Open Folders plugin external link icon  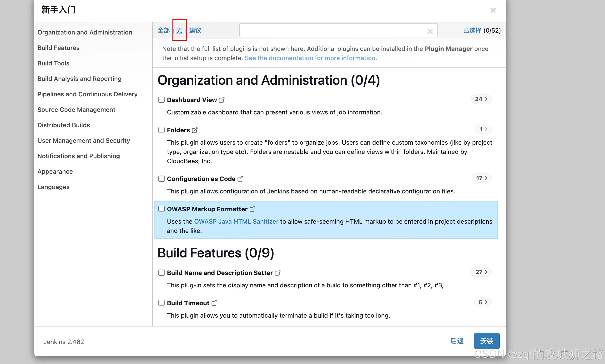[195, 130]
